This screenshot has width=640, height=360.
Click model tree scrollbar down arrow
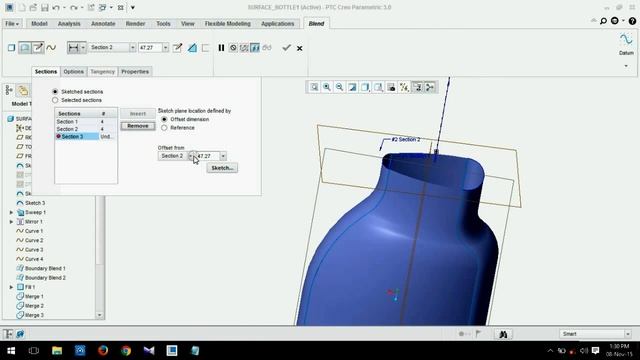pyautogui.click(x=100, y=315)
